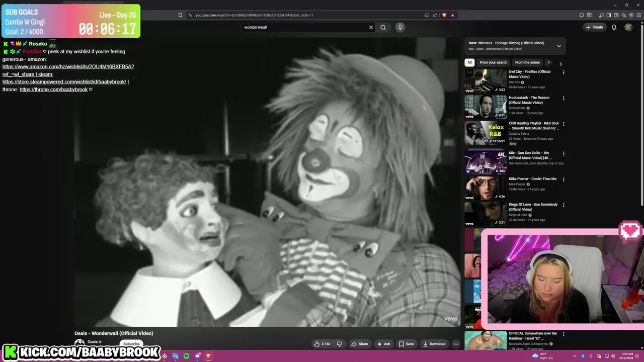Click the YouTube search magnifier button
The height and width of the screenshot is (362, 644).
[x=383, y=27]
